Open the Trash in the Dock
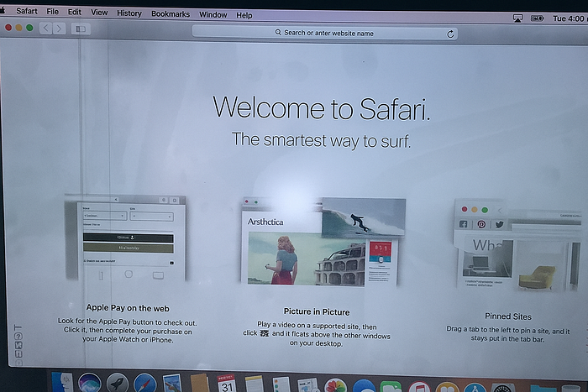 (x=570, y=389)
